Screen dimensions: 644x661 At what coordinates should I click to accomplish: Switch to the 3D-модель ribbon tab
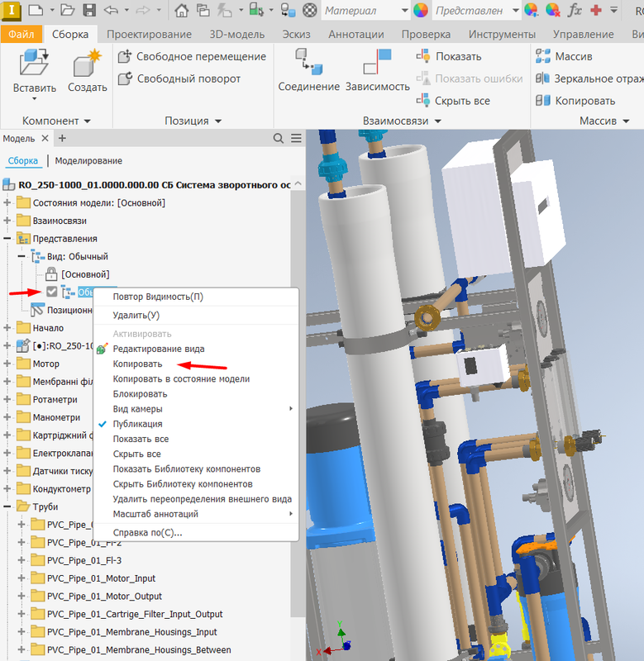tap(237, 34)
